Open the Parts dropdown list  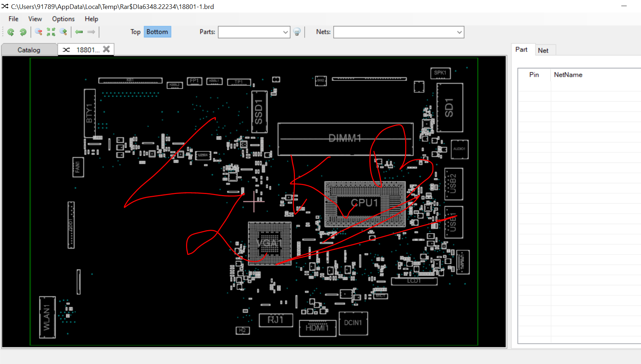click(285, 32)
